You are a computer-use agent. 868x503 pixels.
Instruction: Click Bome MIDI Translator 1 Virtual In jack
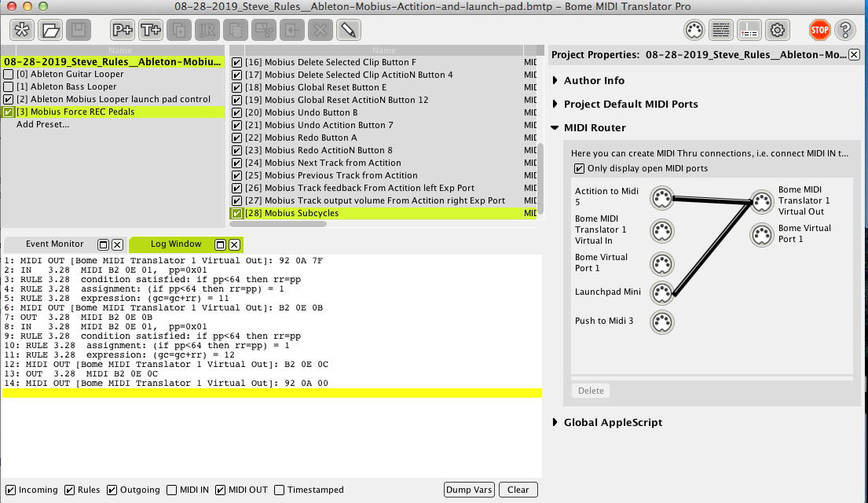pos(661,231)
